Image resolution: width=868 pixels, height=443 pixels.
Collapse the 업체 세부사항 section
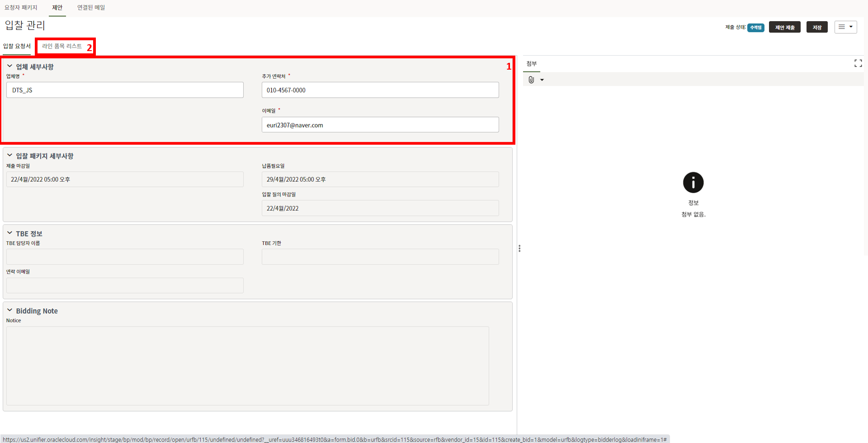coord(9,66)
